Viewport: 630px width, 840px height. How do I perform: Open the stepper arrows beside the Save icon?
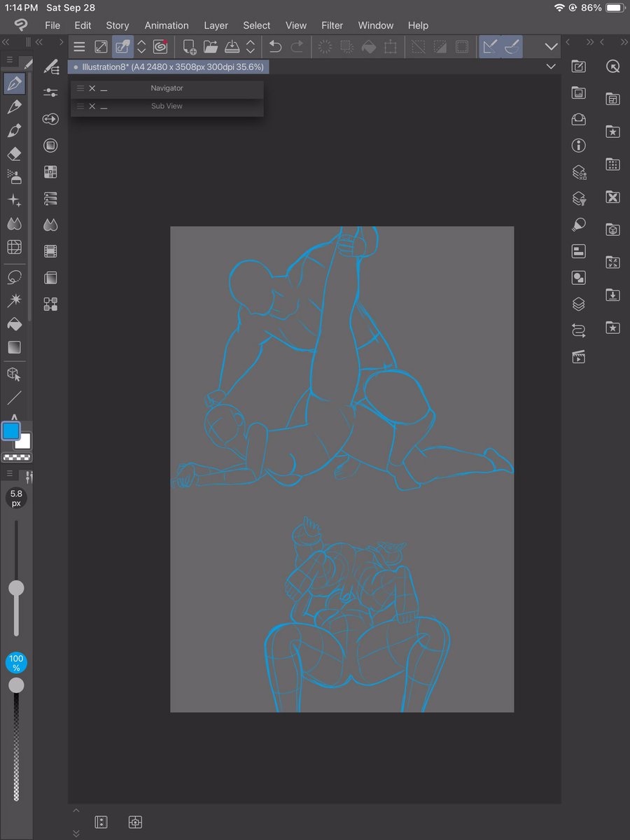(x=251, y=47)
